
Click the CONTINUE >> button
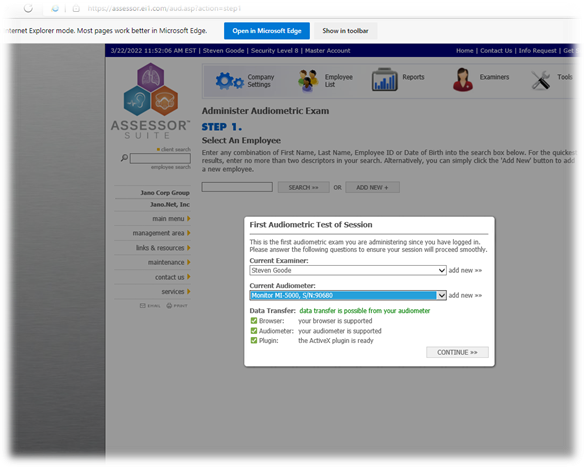[457, 352]
